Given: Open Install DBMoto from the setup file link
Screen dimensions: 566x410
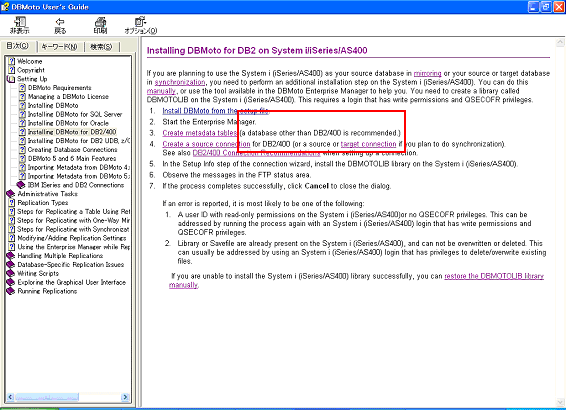Looking at the screenshot, I should (215, 111).
